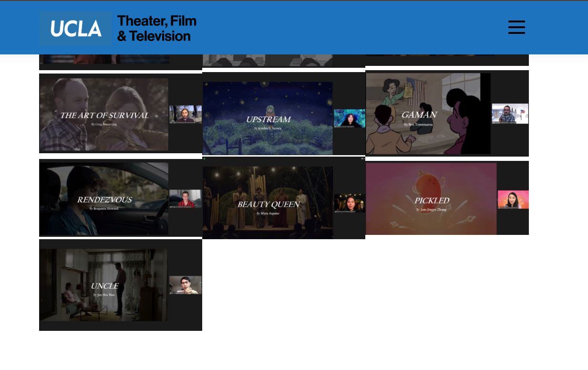Click the presenter webcam next to The Art of Survival

click(186, 114)
